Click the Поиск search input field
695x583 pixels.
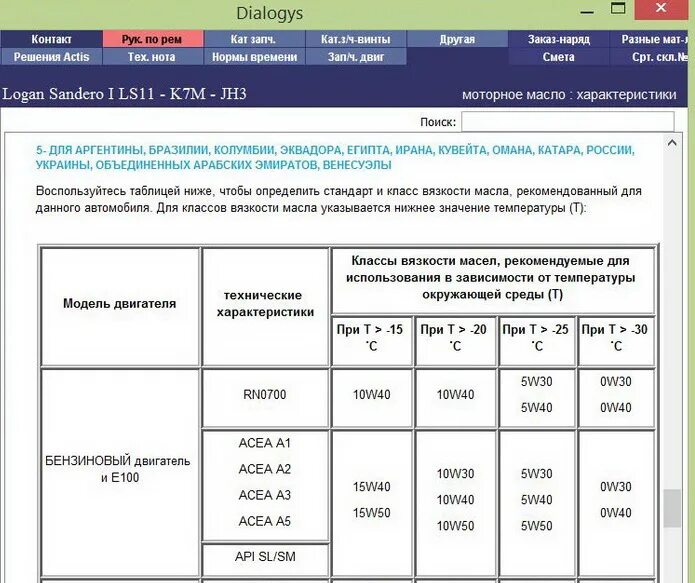(567, 121)
